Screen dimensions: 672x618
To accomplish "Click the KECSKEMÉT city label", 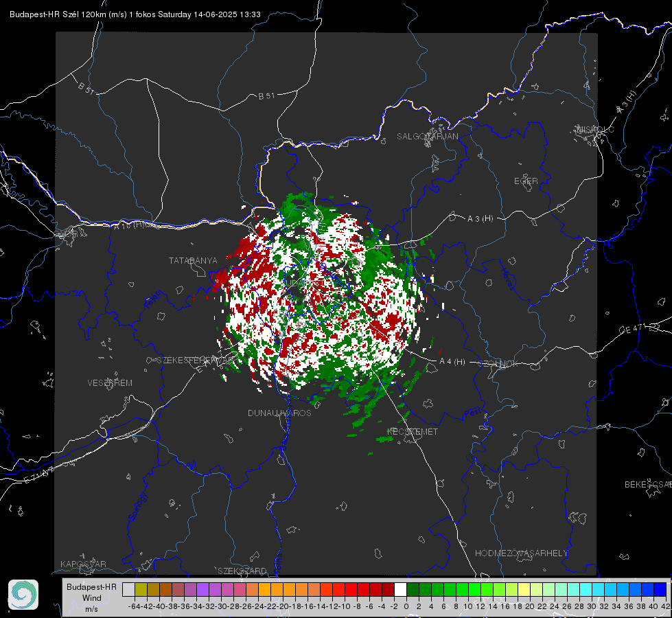I will (413, 431).
